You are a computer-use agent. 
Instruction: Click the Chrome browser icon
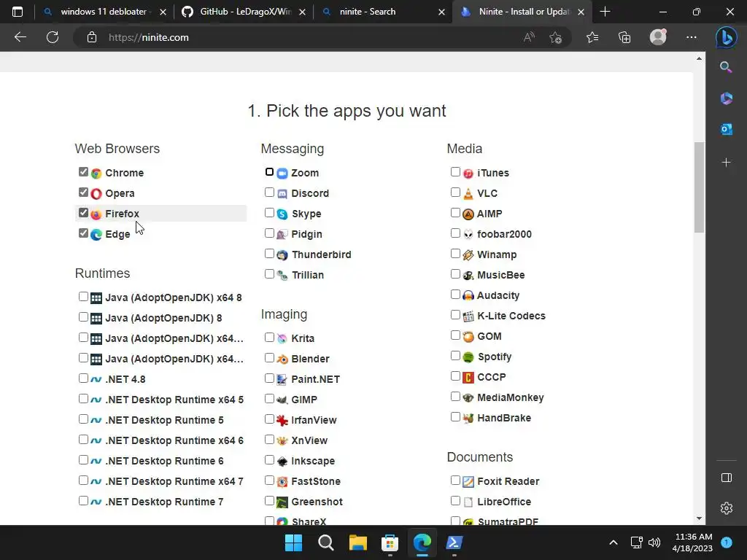point(96,174)
